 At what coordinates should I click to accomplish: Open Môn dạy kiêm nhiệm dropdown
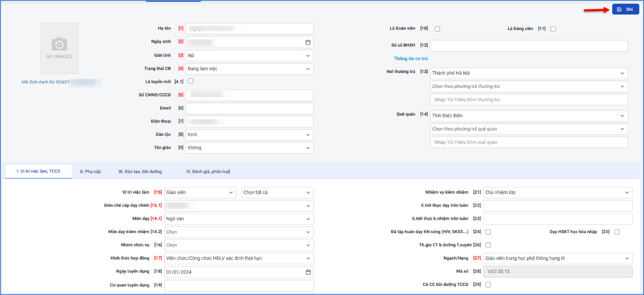pos(239,232)
